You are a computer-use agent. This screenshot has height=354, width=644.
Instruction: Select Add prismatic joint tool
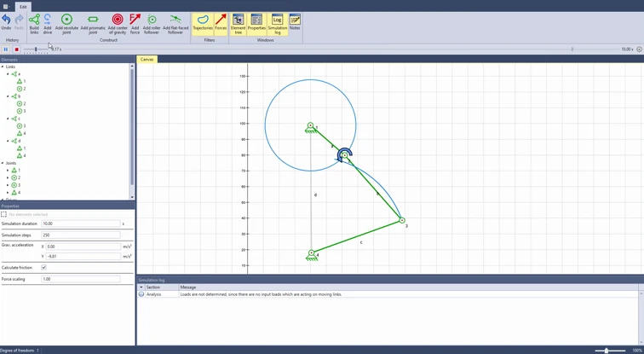click(93, 24)
